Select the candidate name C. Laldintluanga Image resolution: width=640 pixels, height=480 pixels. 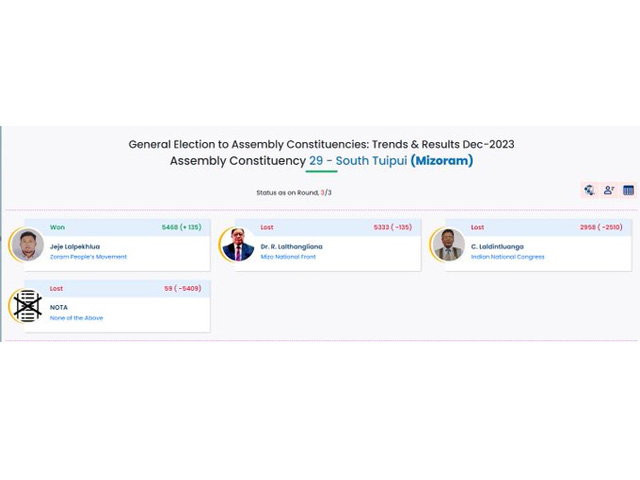coord(497,247)
